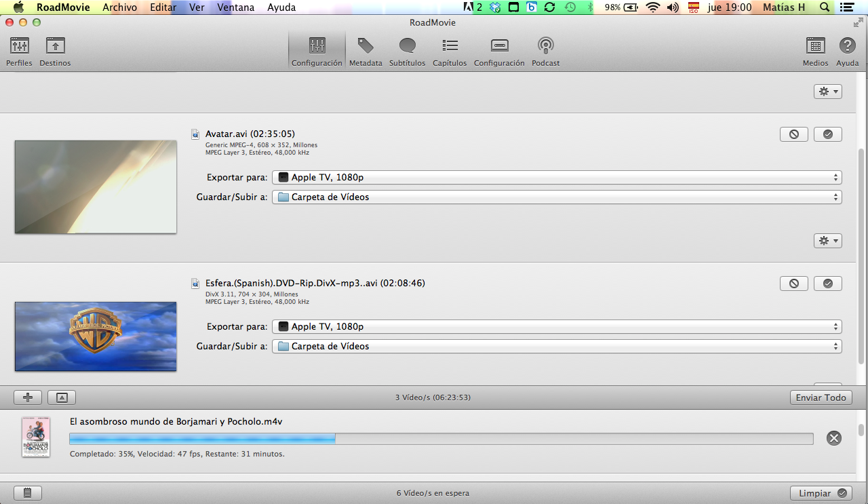Screen dimensions: 868x504
Task: Switch to Capítulos list icon
Action: coord(450,46)
